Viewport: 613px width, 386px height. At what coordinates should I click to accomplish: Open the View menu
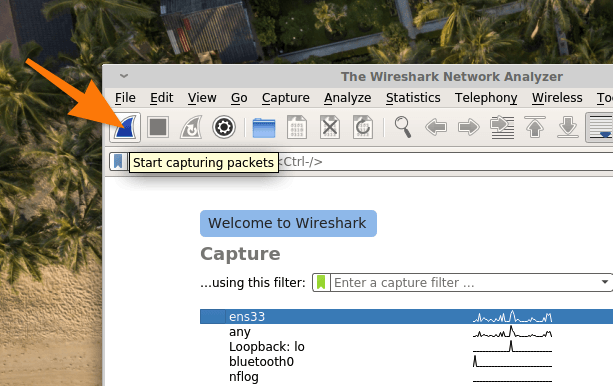[202, 97]
